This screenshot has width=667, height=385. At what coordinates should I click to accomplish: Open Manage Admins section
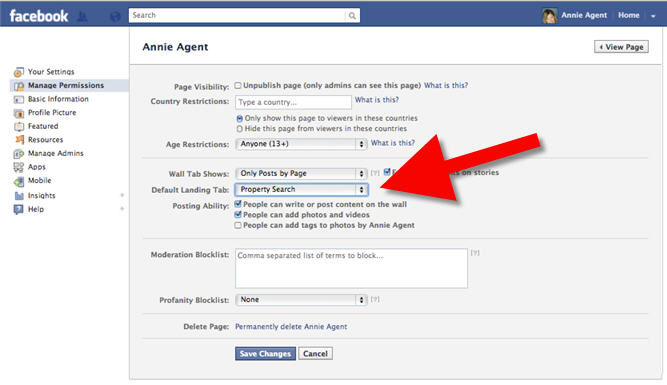pyautogui.click(x=56, y=154)
